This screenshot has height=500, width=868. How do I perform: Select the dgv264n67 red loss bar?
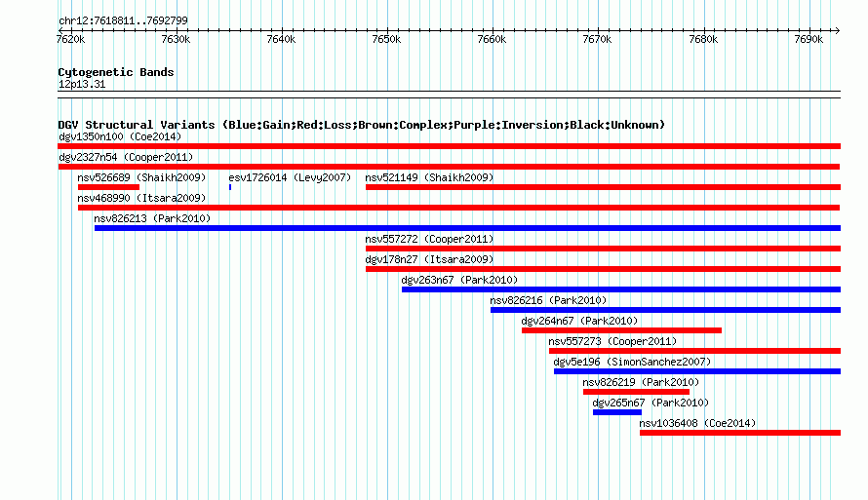click(x=621, y=330)
